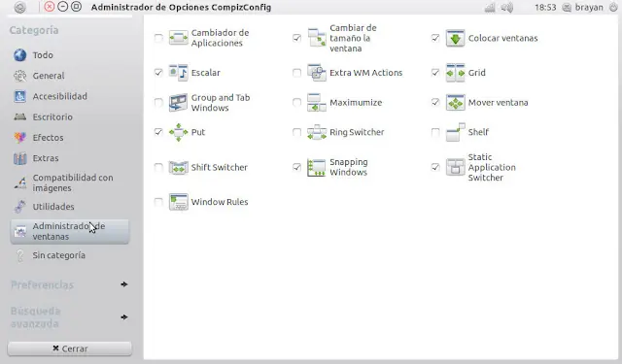Uncheck the Escalar plugin checkbox
Screen dimensions: 622x364
[158, 73]
